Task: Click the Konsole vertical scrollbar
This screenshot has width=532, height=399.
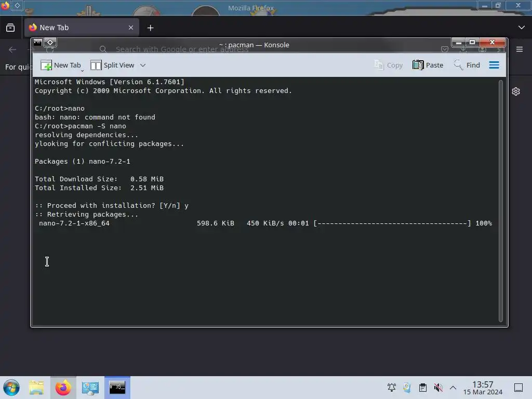Action: pos(500,201)
